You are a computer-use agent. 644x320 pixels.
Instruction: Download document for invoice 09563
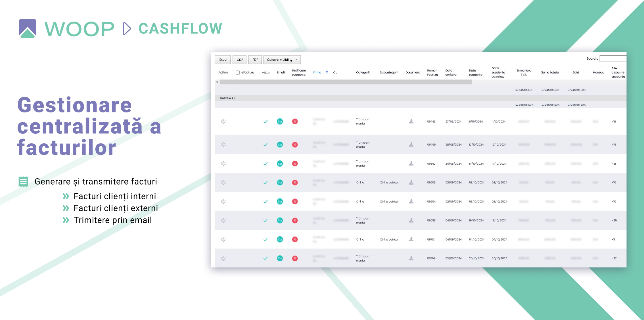411,183
